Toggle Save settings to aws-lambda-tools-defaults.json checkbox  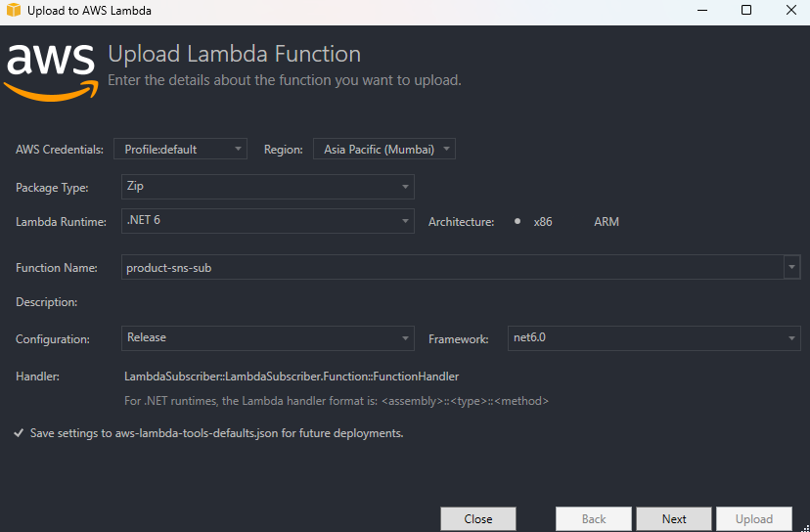[20, 432]
